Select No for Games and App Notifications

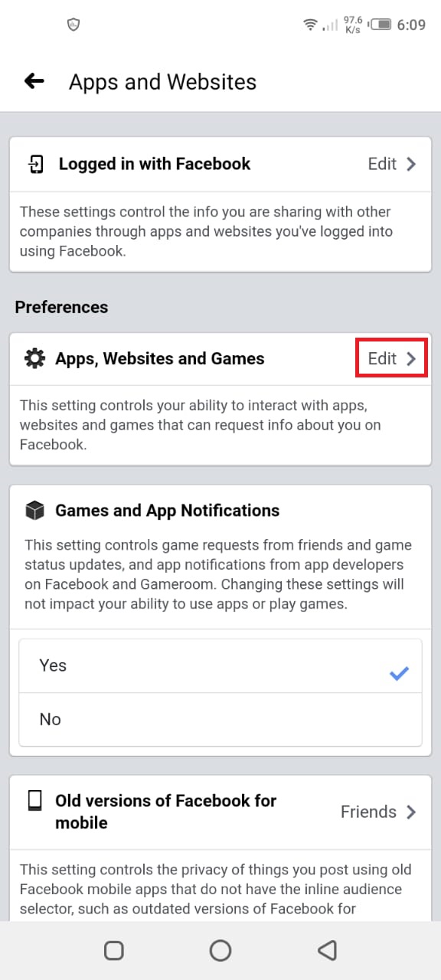[220, 720]
